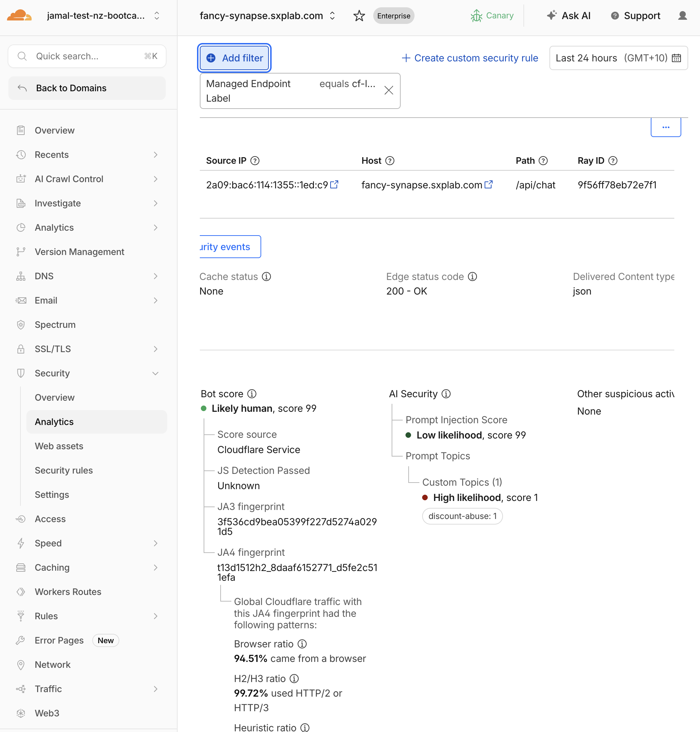Click the discount-abuse: 1 tag
The image size is (700, 732).
[x=462, y=516]
